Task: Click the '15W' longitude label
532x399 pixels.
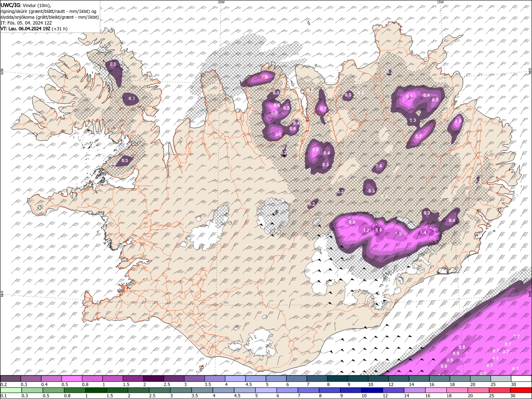Action: click(x=440, y=2)
